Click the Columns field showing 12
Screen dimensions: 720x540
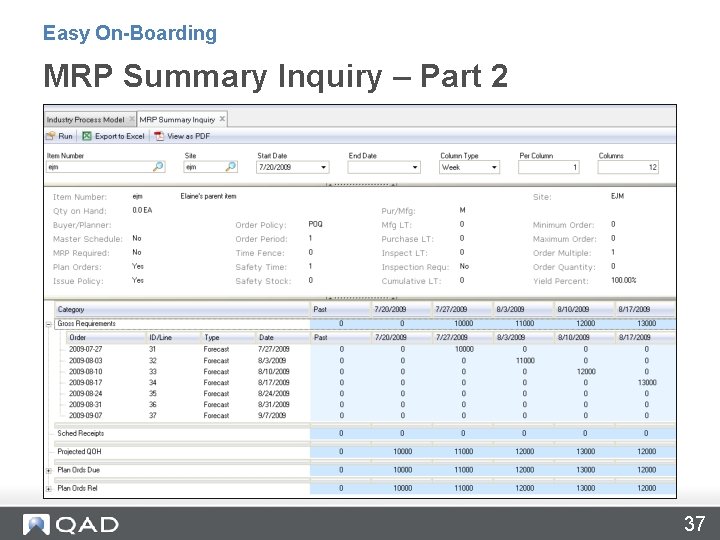[628, 167]
